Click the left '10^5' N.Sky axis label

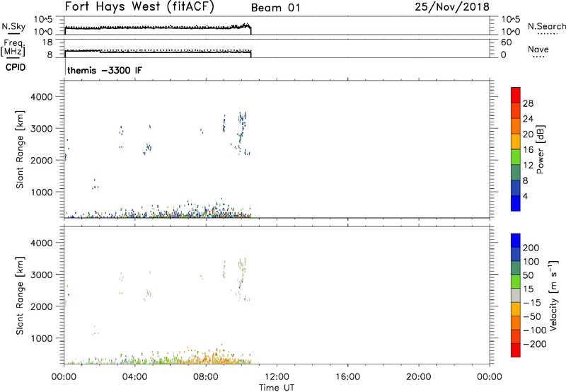tap(43, 20)
